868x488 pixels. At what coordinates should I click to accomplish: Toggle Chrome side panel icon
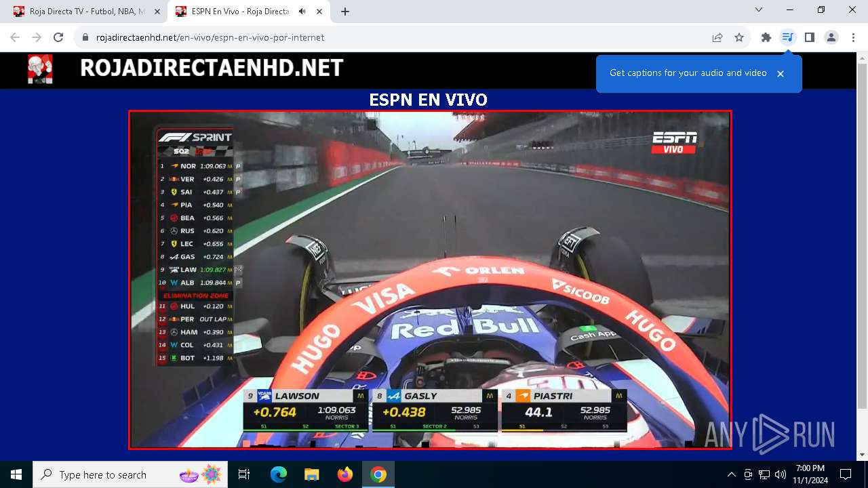click(809, 37)
